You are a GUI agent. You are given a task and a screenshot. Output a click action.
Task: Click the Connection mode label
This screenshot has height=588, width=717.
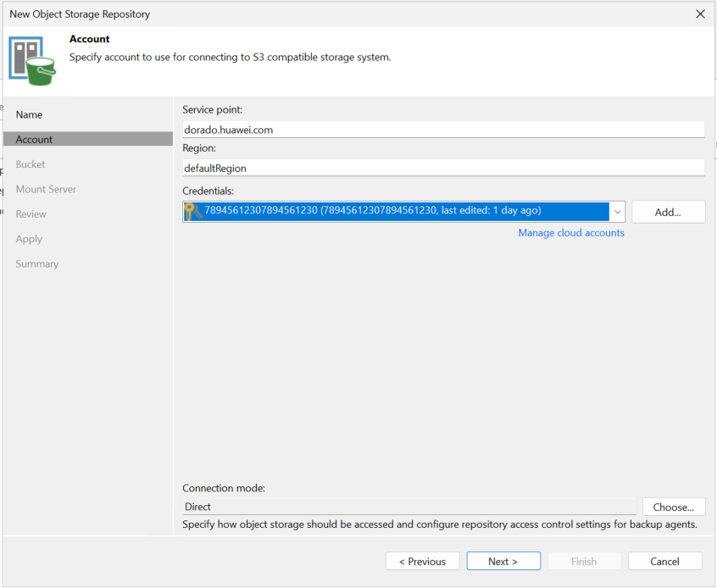click(x=224, y=488)
